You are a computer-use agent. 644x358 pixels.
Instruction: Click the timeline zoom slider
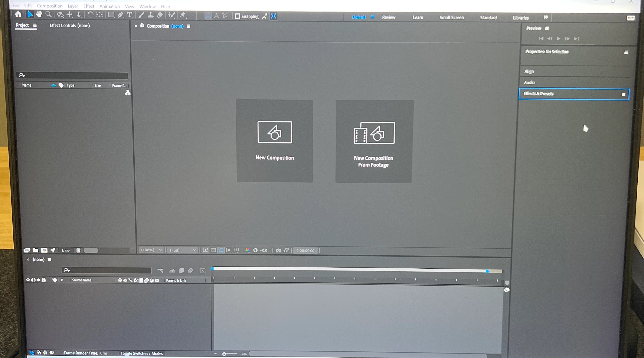(224, 354)
